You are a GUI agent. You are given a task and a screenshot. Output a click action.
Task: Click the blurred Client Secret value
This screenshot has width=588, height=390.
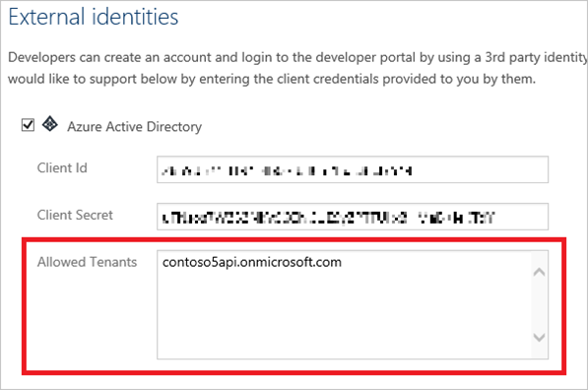click(328, 218)
